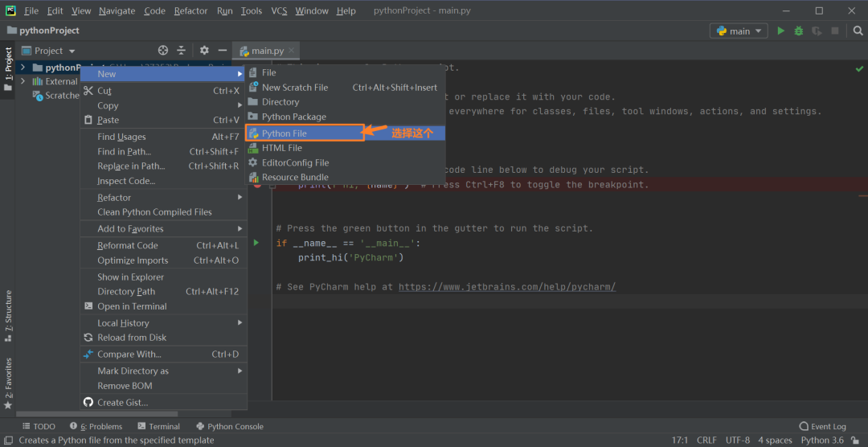Viewport: 868px width, 447px height.
Task: Expand the Copy submenu in context menu
Action: (163, 105)
